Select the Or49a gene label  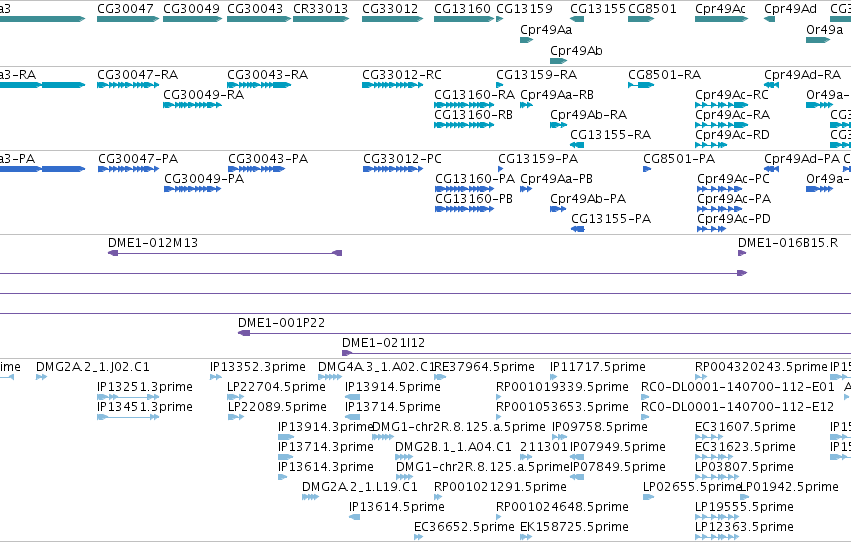click(824, 30)
